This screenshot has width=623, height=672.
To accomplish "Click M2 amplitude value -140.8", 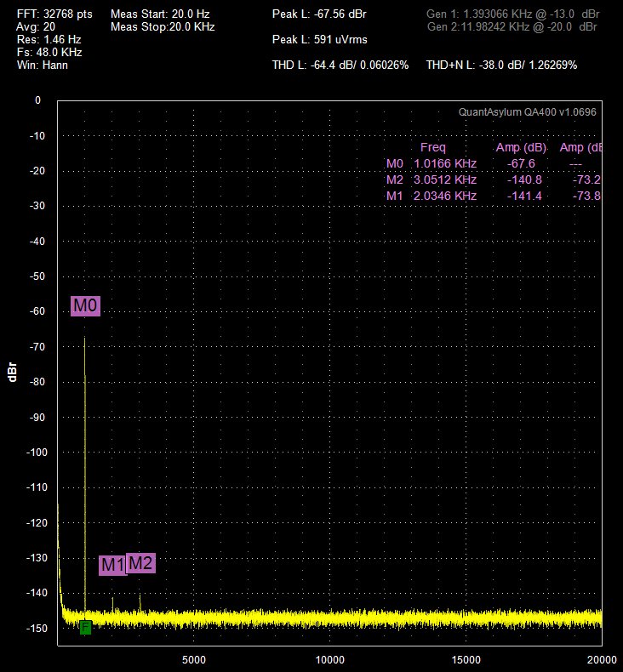I will [x=524, y=180].
